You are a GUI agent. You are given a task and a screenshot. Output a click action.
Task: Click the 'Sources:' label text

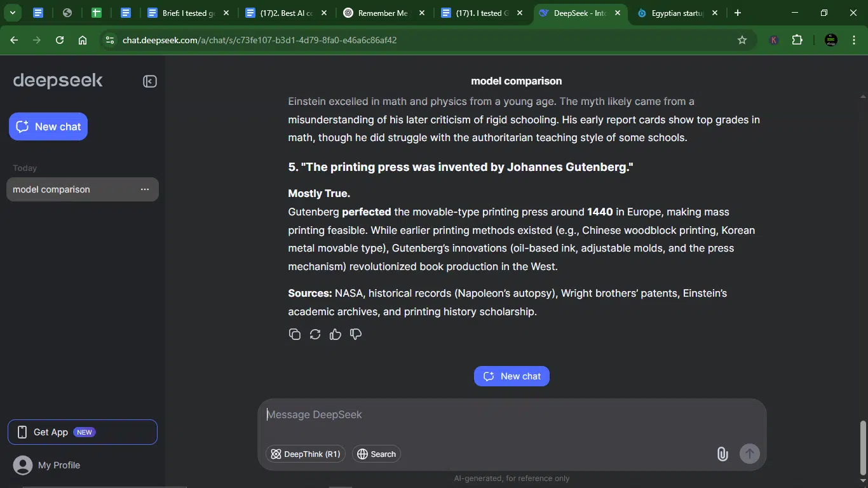[x=310, y=293]
